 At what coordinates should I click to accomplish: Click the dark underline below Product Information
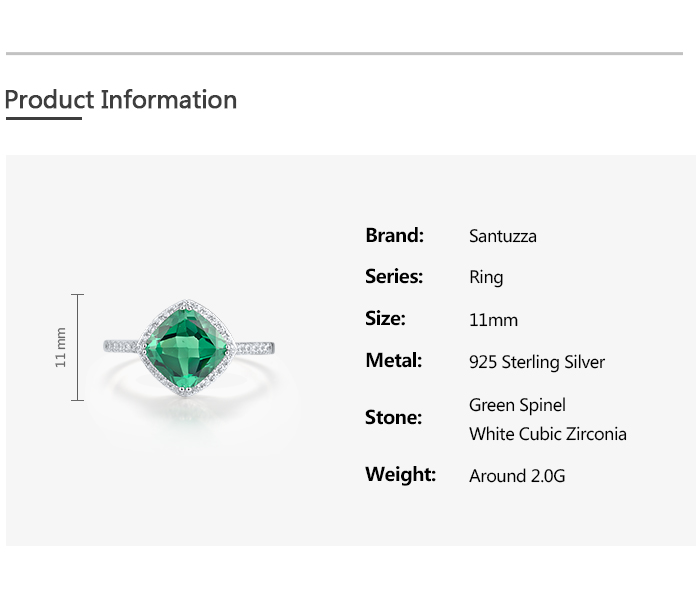point(43,119)
